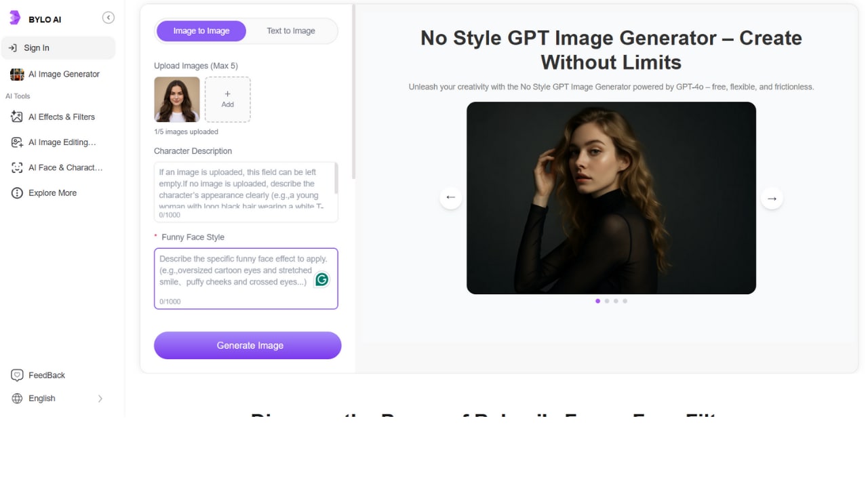Focus the Character Description text field

coord(246,192)
